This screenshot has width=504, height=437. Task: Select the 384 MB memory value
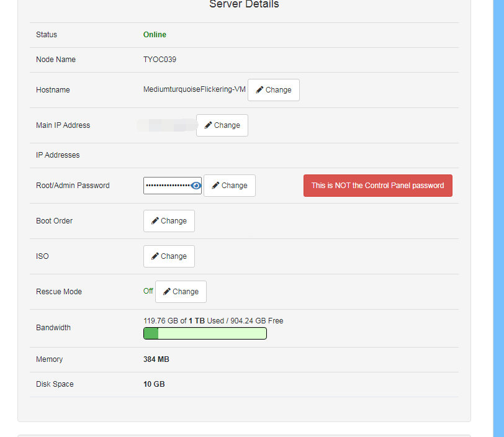tap(156, 359)
